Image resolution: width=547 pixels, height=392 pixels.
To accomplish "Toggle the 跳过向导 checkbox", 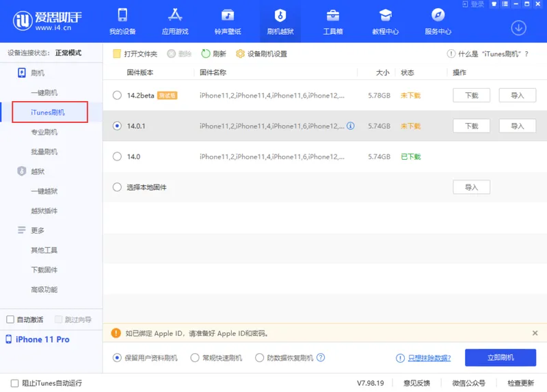I will [58, 320].
